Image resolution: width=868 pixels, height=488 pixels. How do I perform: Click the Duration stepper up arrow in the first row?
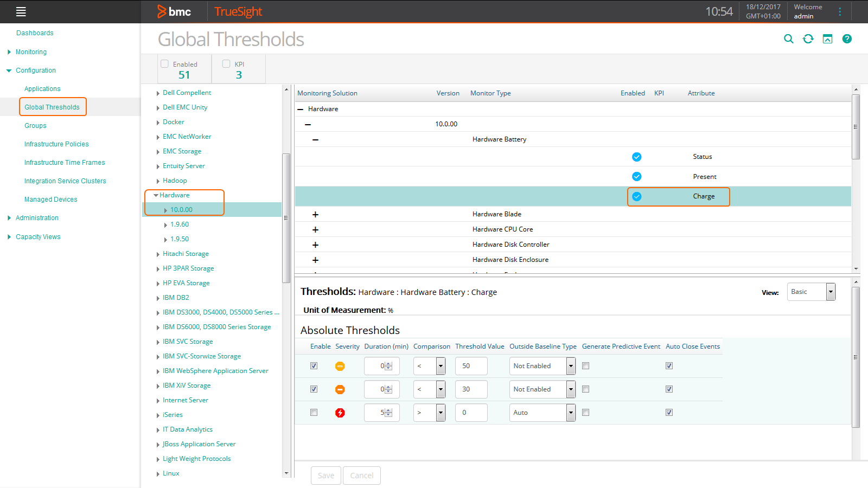tap(389, 363)
